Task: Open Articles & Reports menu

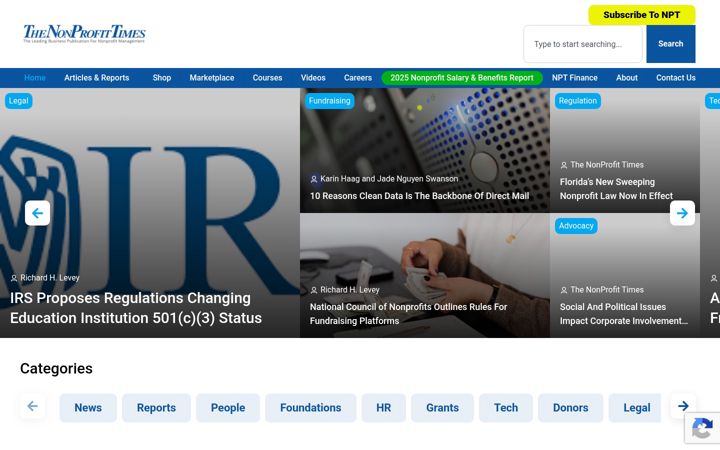Action: pyautogui.click(x=96, y=78)
